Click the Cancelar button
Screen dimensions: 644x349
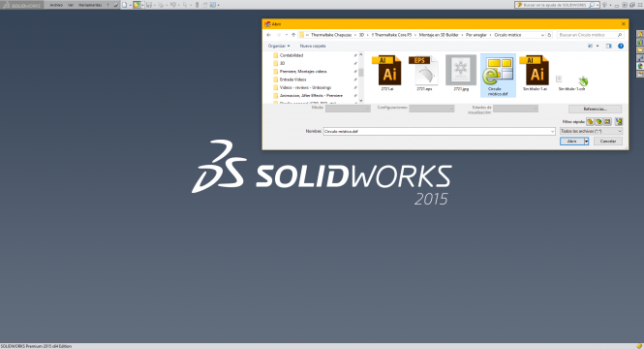[x=608, y=141]
